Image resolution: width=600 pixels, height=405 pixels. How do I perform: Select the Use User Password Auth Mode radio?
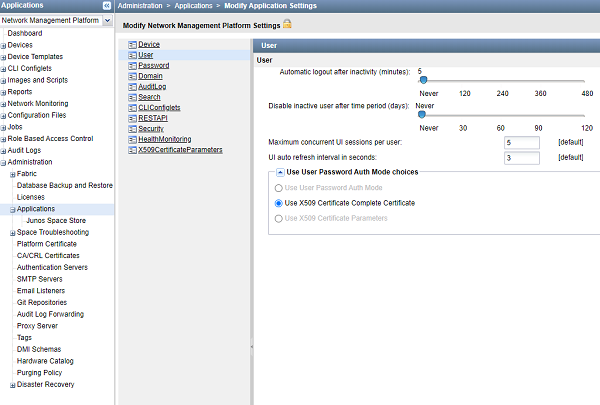[278, 187]
